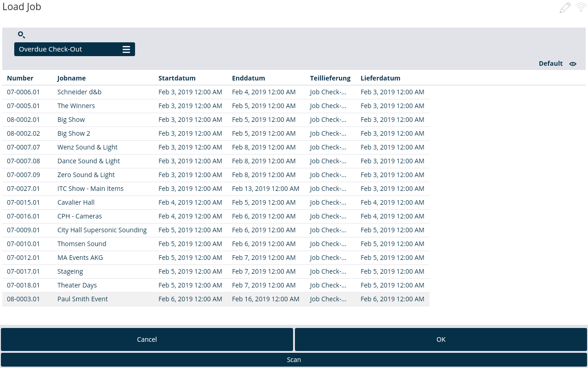Sort by the Jobname column header
Viewport: 588px width, 368px height.
72,78
